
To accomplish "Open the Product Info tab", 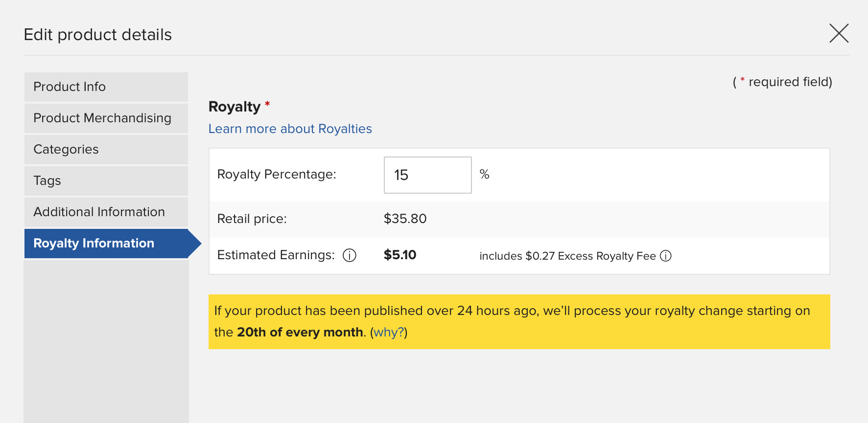I will (106, 87).
